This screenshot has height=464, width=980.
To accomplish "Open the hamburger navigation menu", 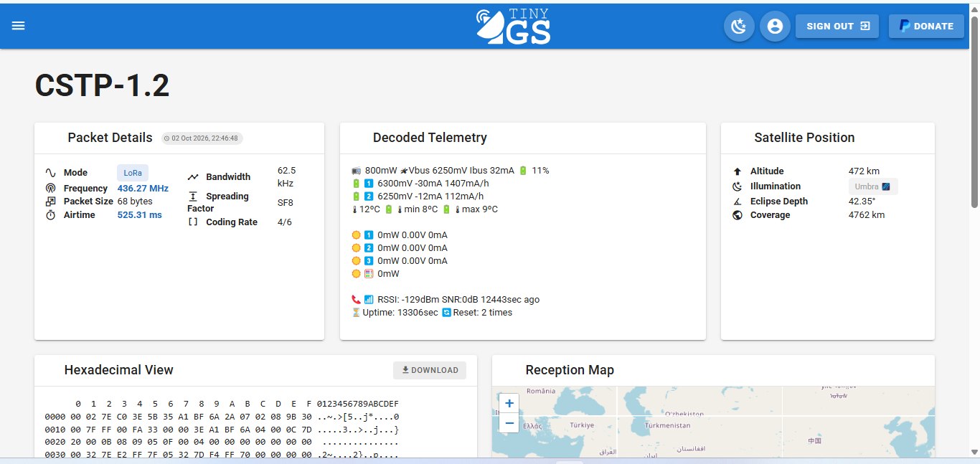I will (x=18, y=26).
